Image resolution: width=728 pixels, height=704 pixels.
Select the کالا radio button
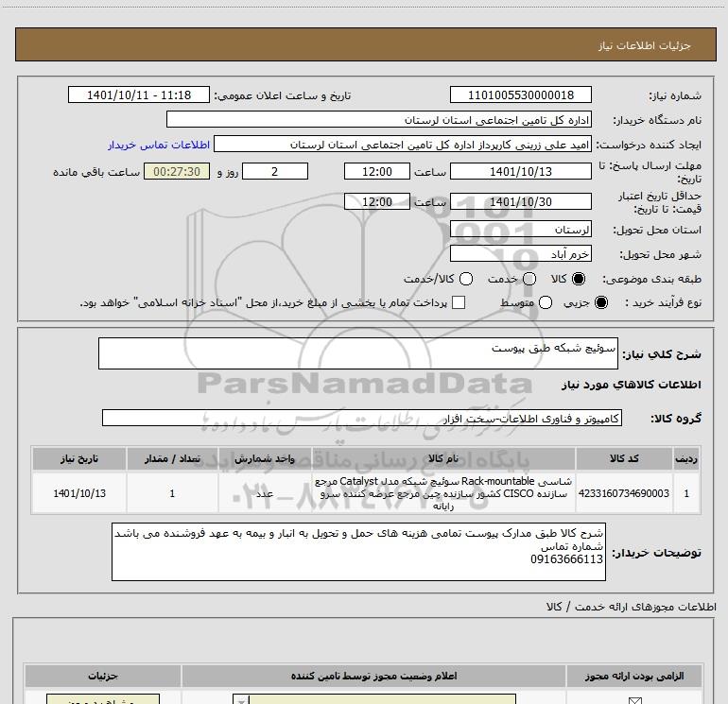579,279
